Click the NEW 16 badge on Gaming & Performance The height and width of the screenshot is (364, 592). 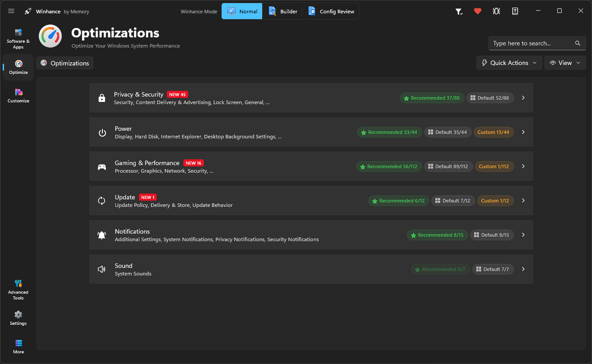coord(193,163)
